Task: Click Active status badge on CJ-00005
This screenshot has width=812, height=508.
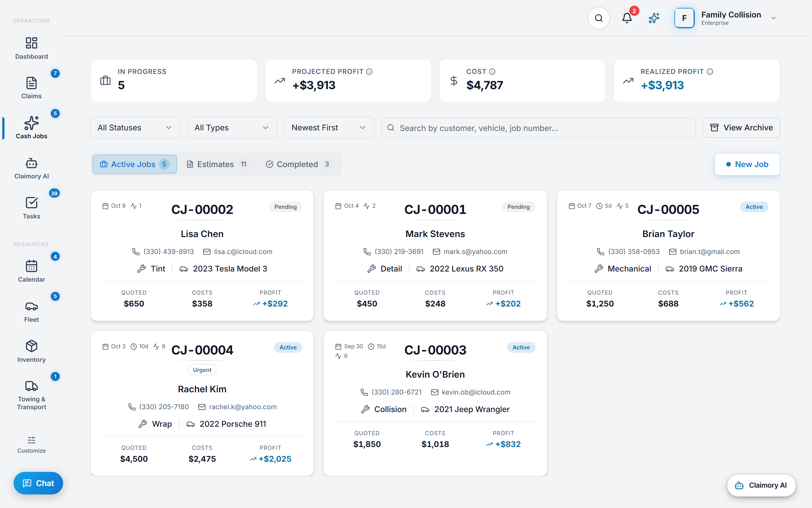Action: pyautogui.click(x=754, y=207)
